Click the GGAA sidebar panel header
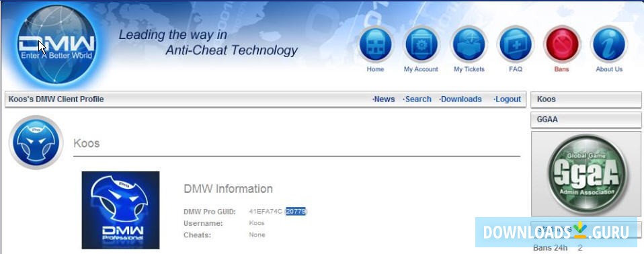 coord(586,120)
